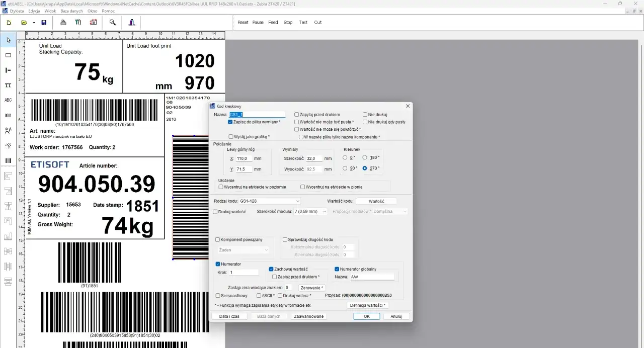Click the Test printer command

click(x=303, y=23)
